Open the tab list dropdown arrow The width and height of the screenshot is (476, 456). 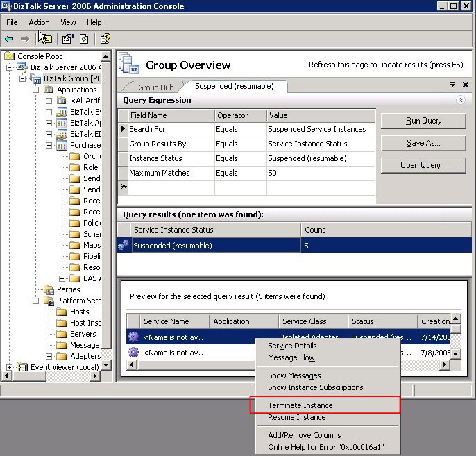(x=453, y=85)
